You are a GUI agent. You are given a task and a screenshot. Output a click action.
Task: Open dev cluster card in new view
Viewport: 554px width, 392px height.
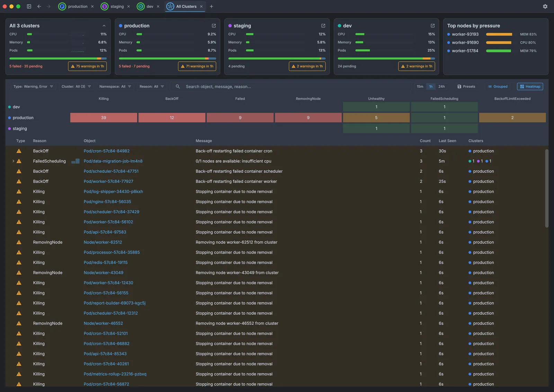(432, 26)
